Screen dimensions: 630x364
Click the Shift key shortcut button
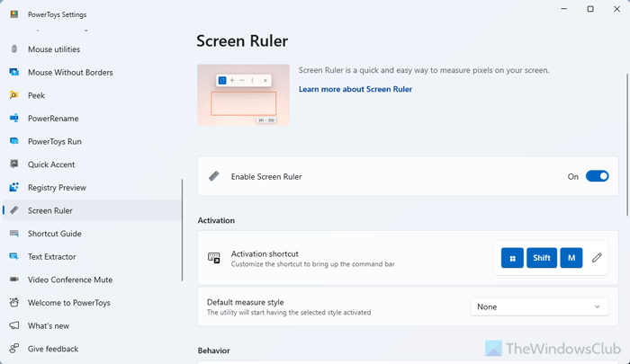click(542, 258)
